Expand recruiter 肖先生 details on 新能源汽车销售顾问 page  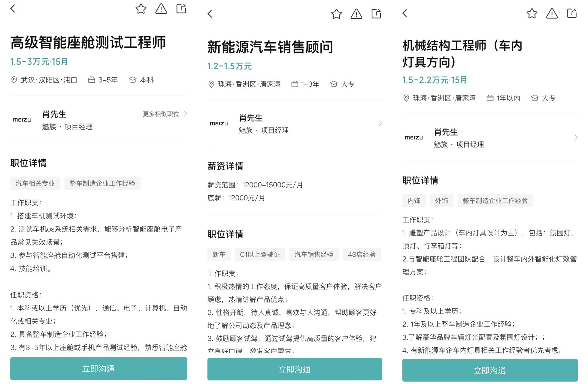(381, 123)
